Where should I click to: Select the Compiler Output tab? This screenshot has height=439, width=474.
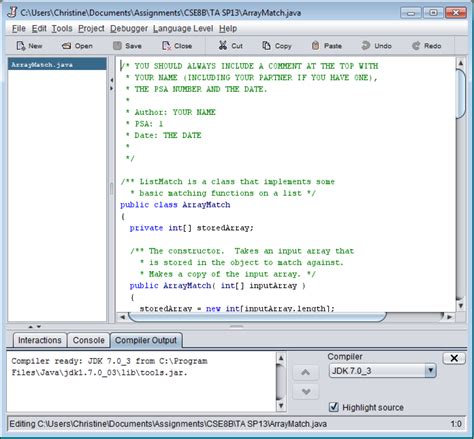click(146, 340)
